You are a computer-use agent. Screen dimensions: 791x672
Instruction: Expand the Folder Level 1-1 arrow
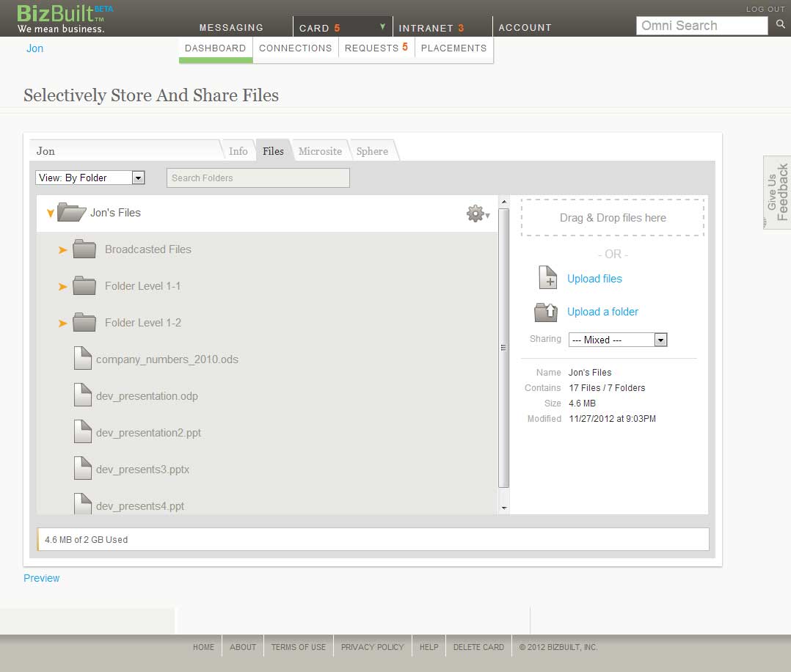62,287
